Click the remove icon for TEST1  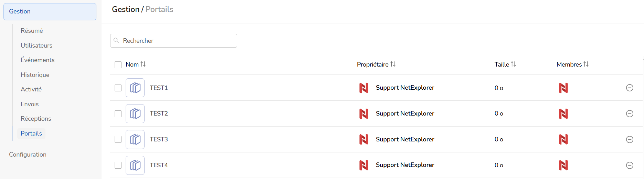(x=630, y=88)
